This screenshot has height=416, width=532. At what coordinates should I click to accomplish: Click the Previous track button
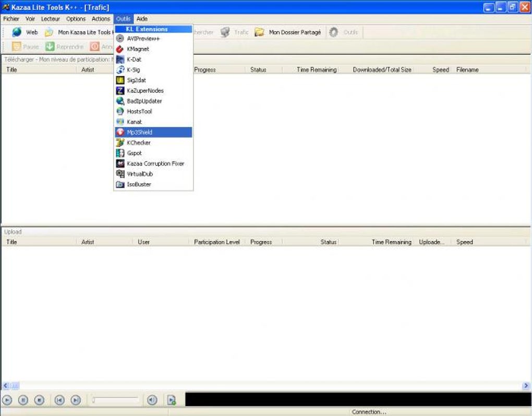pyautogui.click(x=59, y=400)
